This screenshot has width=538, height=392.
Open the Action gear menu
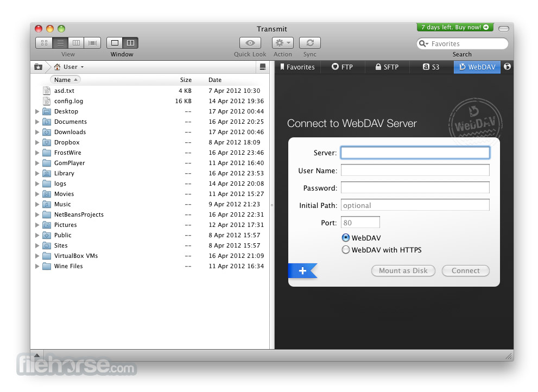pyautogui.click(x=283, y=43)
